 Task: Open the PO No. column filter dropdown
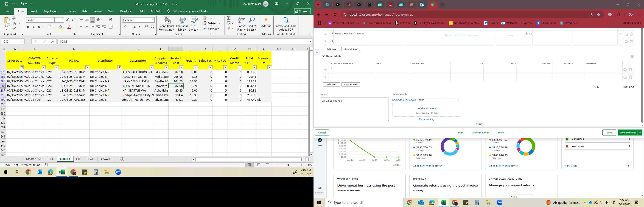pos(87,67)
